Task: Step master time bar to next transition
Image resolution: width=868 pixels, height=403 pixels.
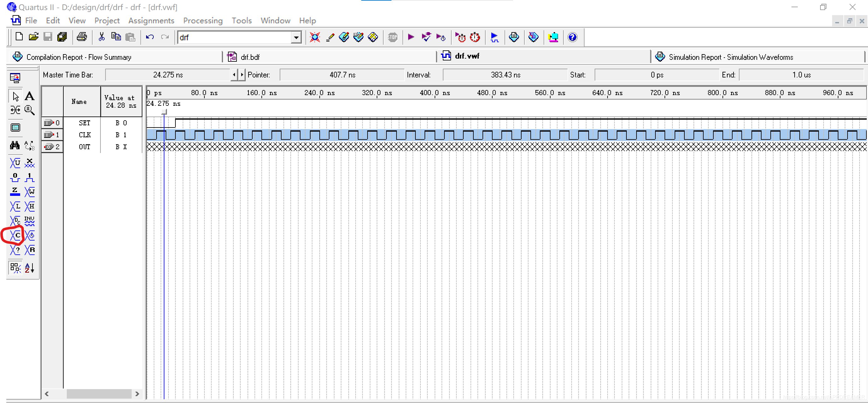Action: 242,75
